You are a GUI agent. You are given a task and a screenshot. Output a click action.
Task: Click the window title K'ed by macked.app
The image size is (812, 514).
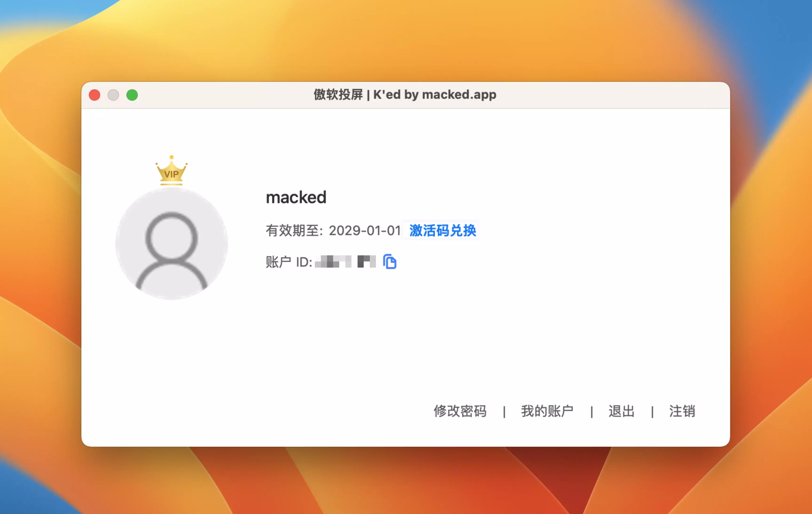pos(435,95)
